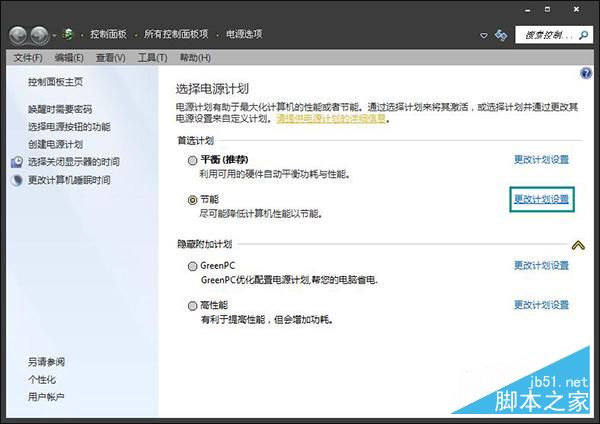The height and width of the screenshot is (424, 600).
Task: Open 唤醒时需要密码 sidebar link
Action: pyautogui.click(x=60, y=109)
